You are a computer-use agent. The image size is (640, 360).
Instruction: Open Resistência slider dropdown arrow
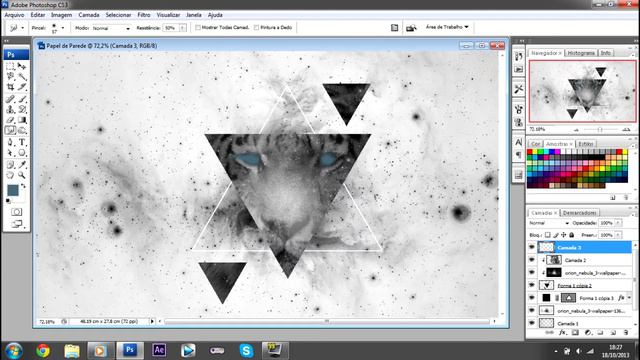[x=182, y=28]
